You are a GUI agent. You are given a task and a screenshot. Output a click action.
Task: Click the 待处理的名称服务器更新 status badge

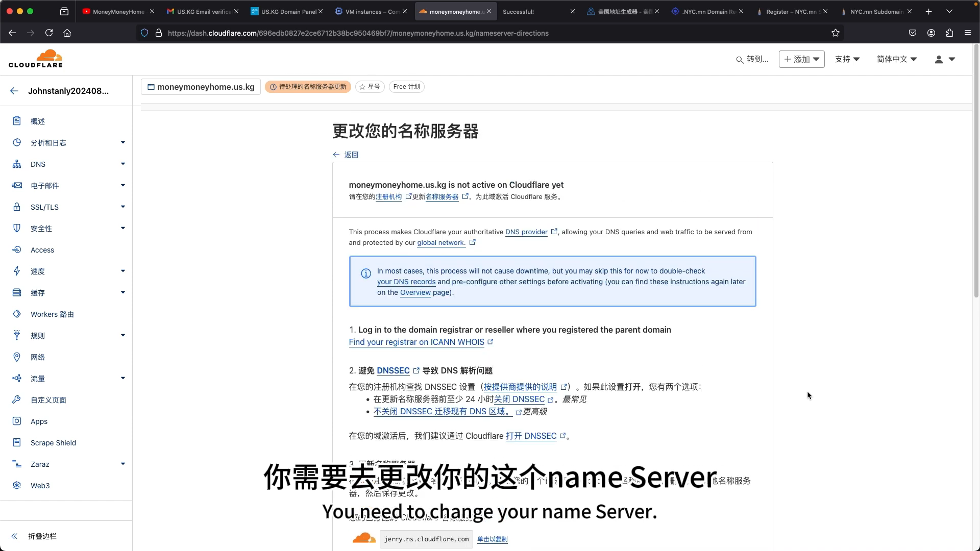(308, 87)
